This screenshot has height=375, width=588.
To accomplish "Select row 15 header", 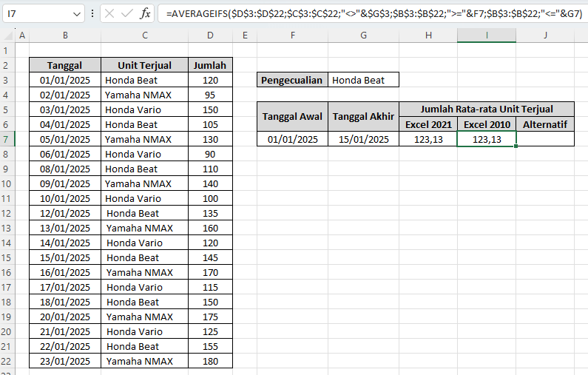I will 7,257.
